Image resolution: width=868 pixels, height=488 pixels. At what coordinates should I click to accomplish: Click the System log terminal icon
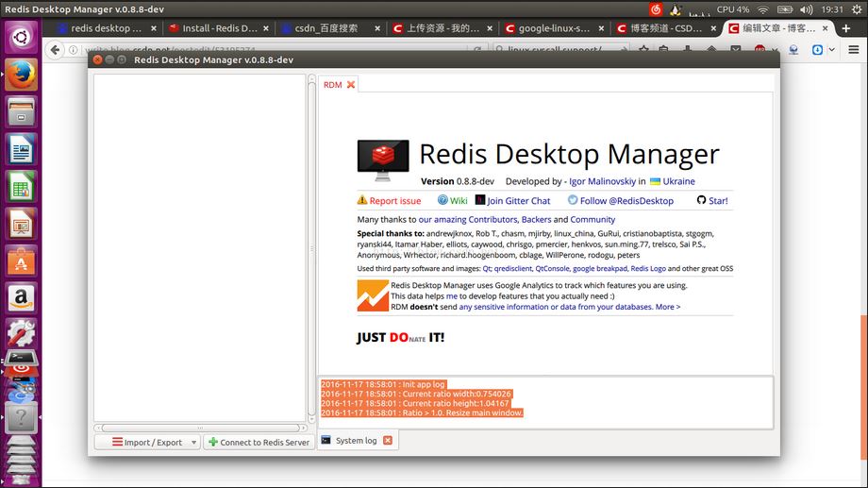(326, 440)
